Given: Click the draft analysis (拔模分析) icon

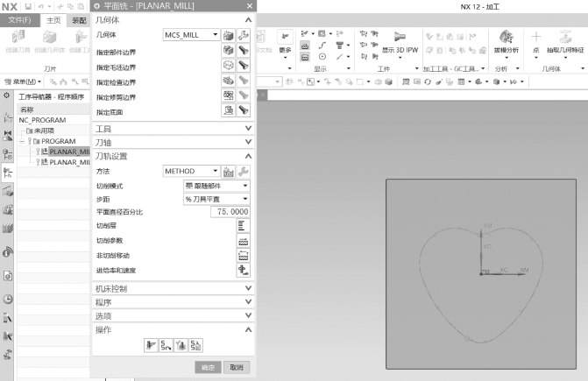Looking at the screenshot, I should click(506, 40).
